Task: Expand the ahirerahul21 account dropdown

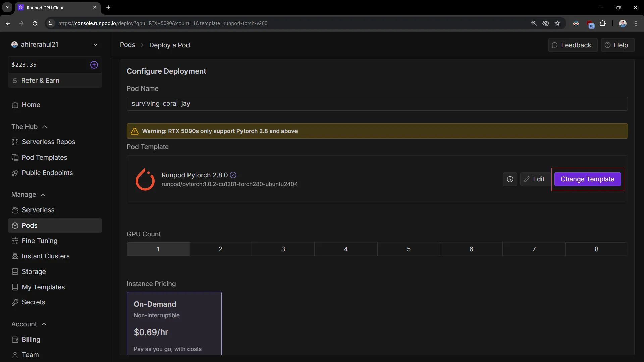Action: [95, 44]
